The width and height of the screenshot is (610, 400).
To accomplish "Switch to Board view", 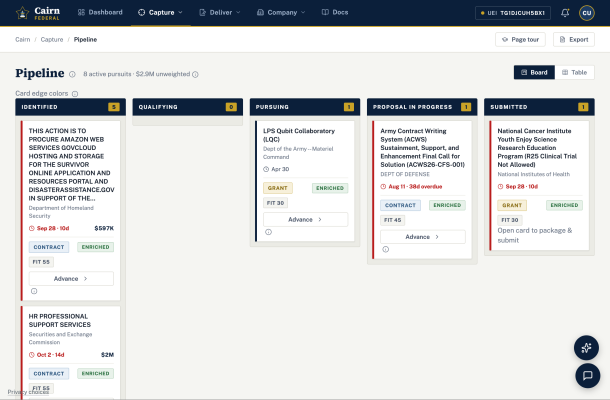I will click(x=534, y=72).
